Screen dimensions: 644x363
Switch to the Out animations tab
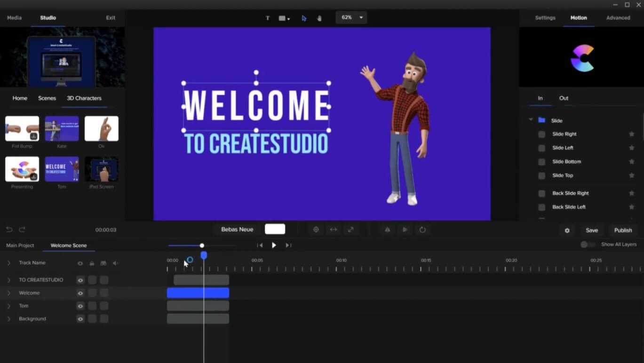564,98
